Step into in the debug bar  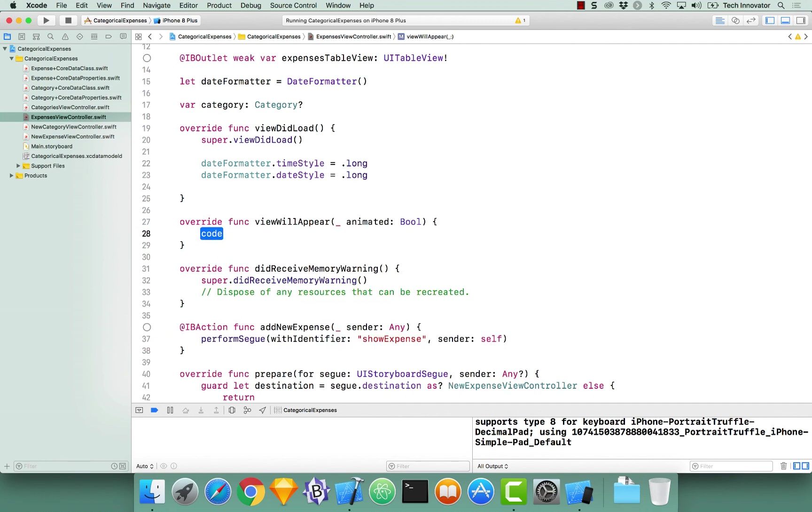[x=201, y=410]
